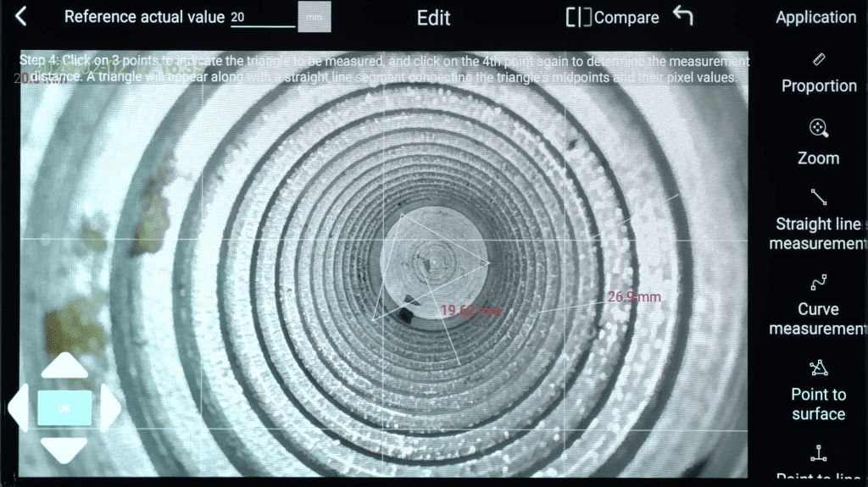Open the Application panel header
868x487 pixels.
coord(815,17)
